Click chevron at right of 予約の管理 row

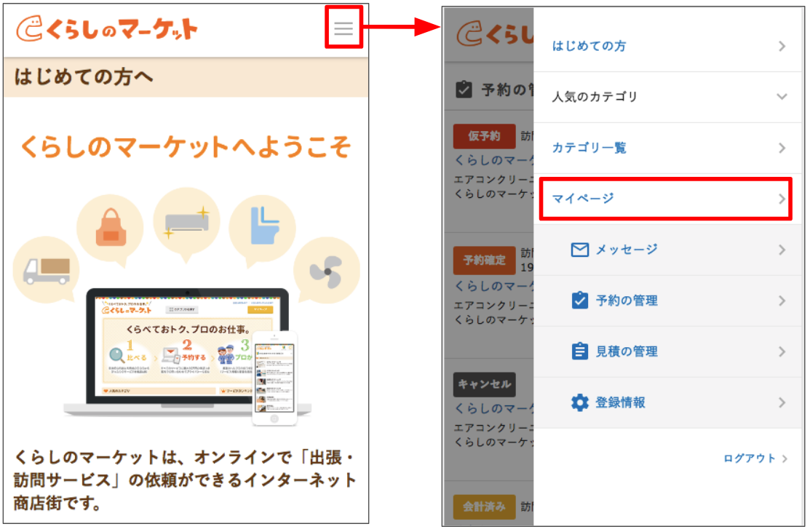pos(782,301)
